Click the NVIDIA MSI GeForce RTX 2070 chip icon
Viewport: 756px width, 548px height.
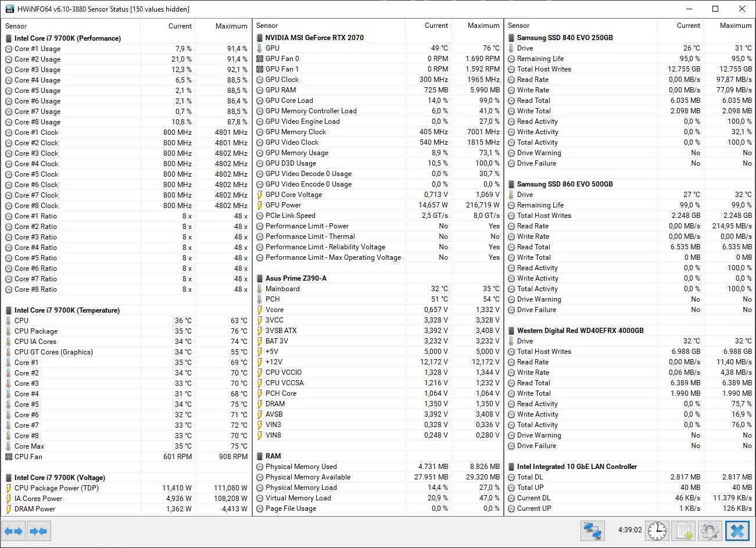(260, 38)
